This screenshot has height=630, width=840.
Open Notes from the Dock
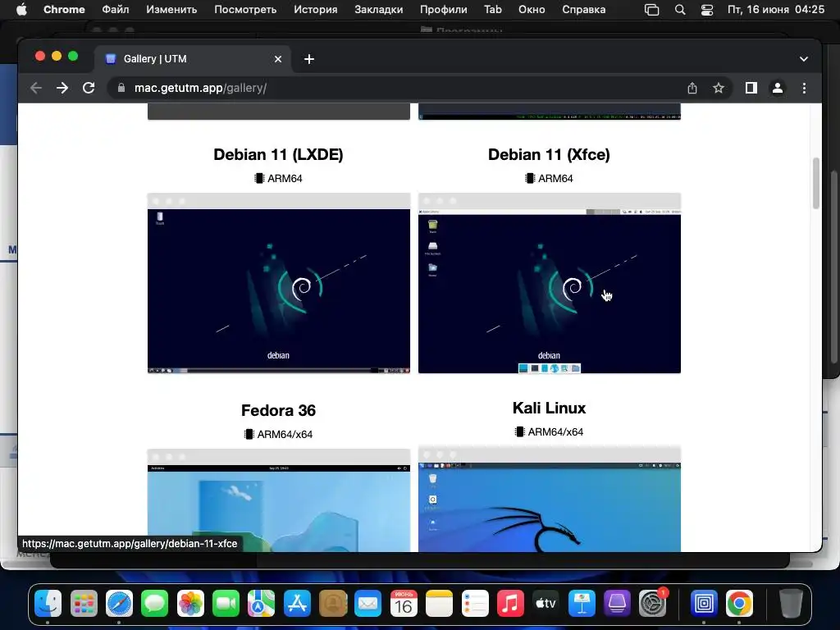[x=440, y=605]
